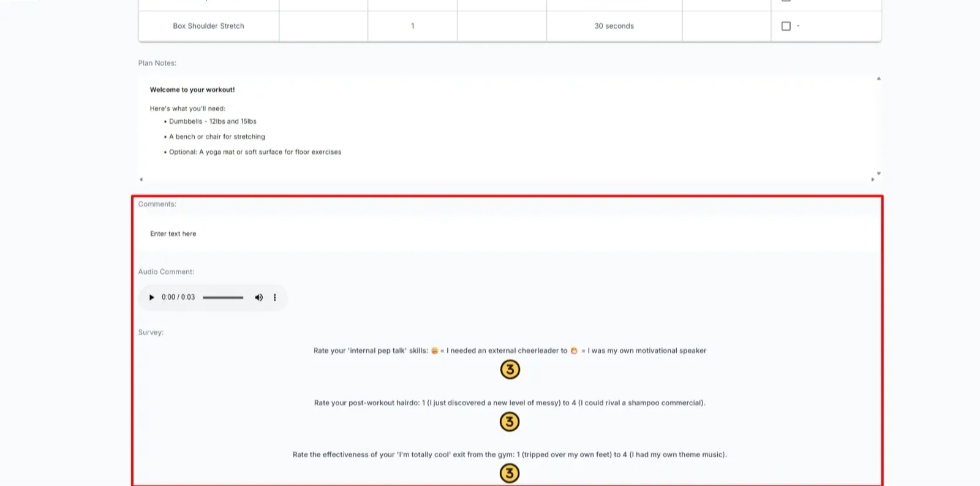Click Plan Notes scroll down arrow
The height and width of the screenshot is (486, 980).
pyautogui.click(x=878, y=173)
